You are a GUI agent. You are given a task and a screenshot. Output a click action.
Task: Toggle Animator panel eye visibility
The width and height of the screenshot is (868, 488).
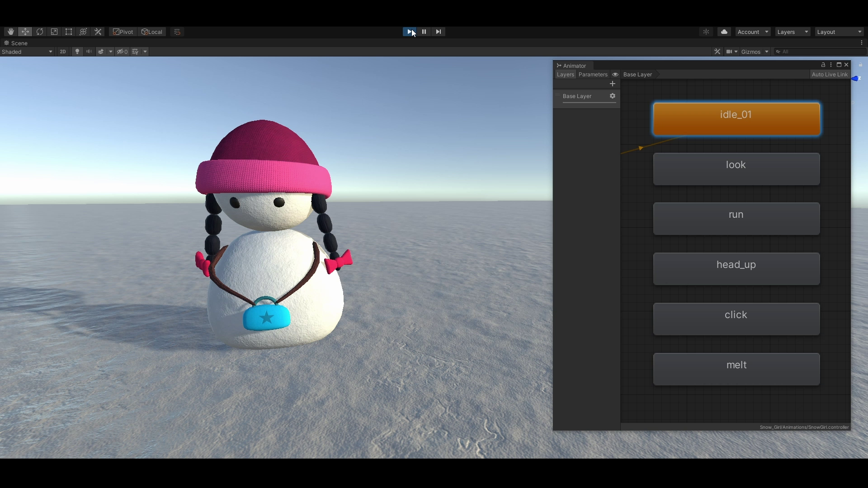(x=615, y=75)
